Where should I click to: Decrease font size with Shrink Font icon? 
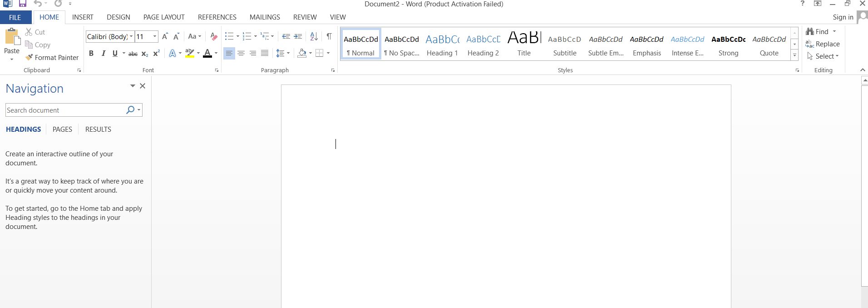click(176, 36)
